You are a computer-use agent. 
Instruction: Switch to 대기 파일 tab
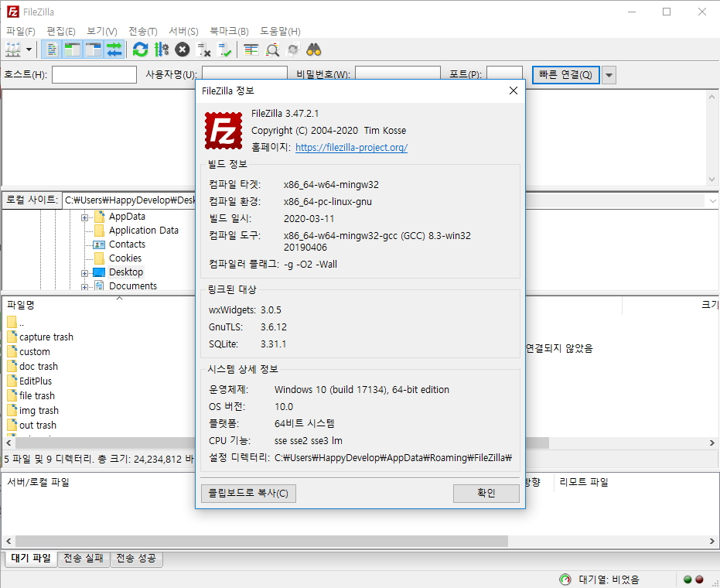coord(31,558)
